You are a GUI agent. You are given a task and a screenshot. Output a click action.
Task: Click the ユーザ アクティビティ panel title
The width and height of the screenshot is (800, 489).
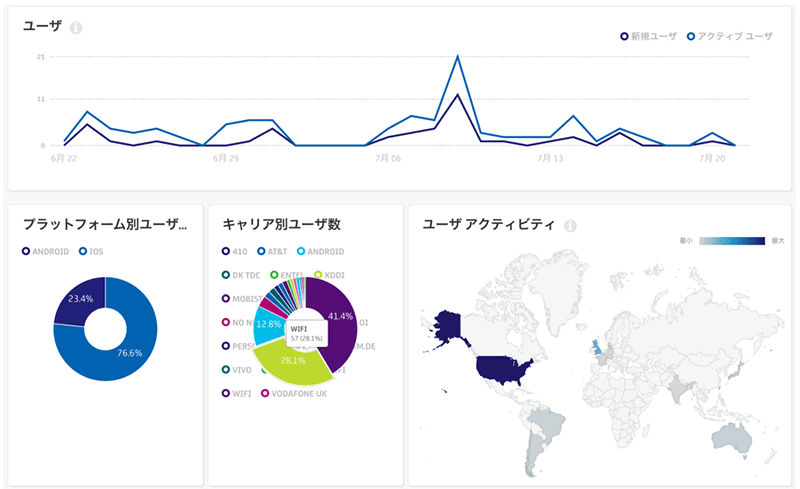click(488, 224)
